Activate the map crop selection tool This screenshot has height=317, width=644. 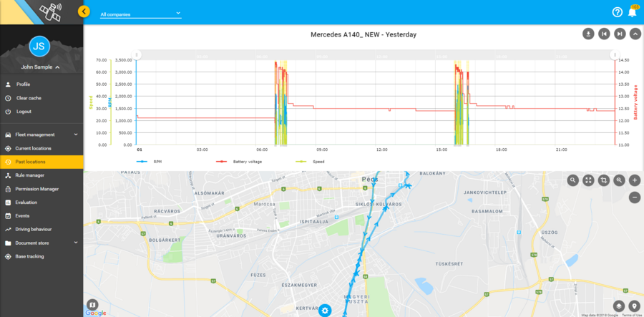pyautogui.click(x=604, y=180)
